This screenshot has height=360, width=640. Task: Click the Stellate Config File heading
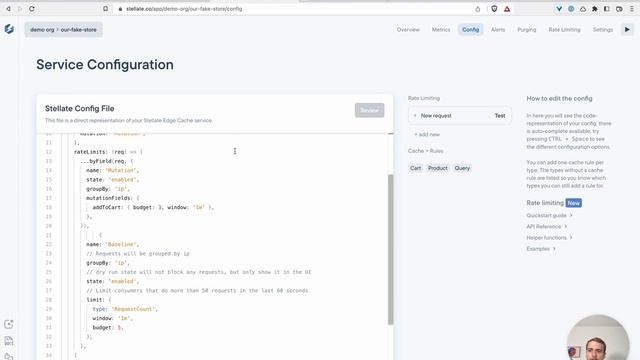coord(80,109)
